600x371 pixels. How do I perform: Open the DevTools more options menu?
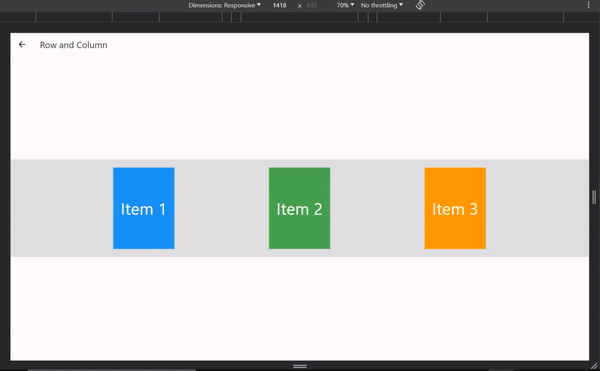[588, 5]
